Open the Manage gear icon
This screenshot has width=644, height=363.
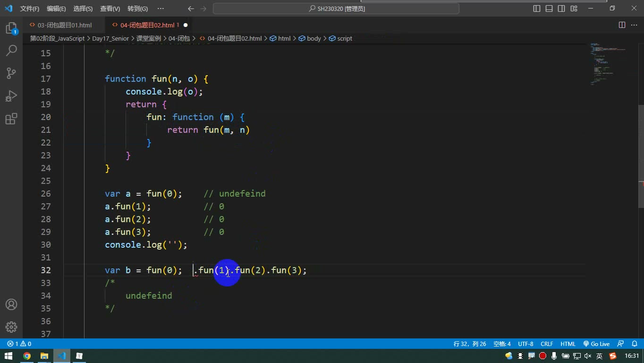(x=11, y=327)
